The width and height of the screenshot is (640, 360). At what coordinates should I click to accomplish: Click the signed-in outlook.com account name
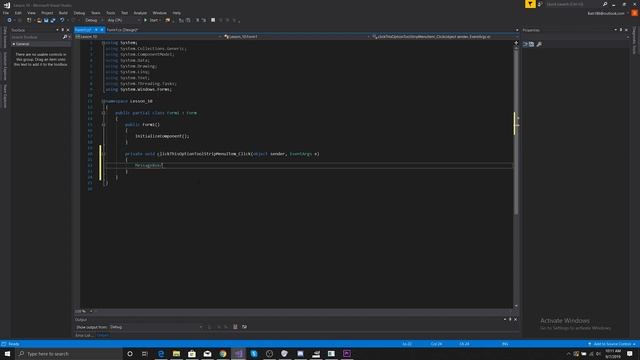[x=606, y=13]
